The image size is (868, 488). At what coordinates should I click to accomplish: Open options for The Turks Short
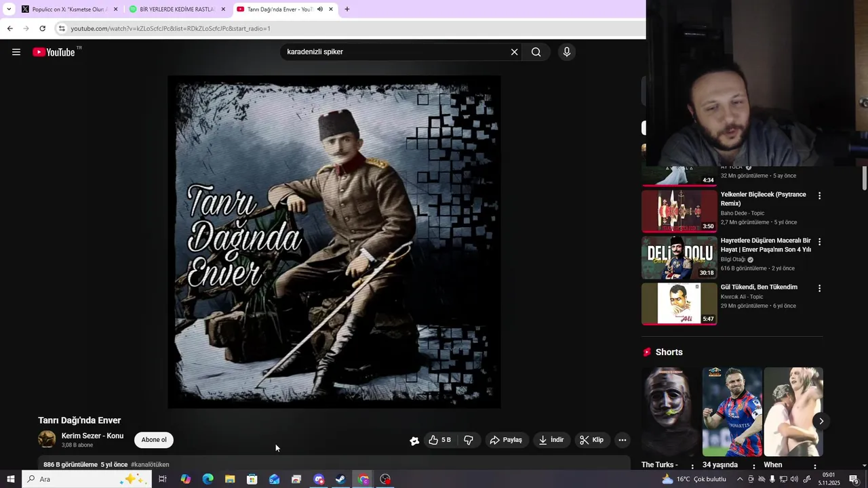pos(692,466)
